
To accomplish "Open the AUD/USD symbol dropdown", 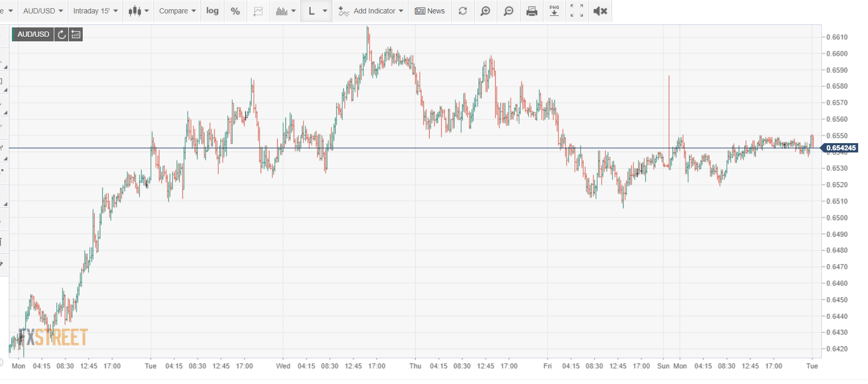I will (x=43, y=11).
